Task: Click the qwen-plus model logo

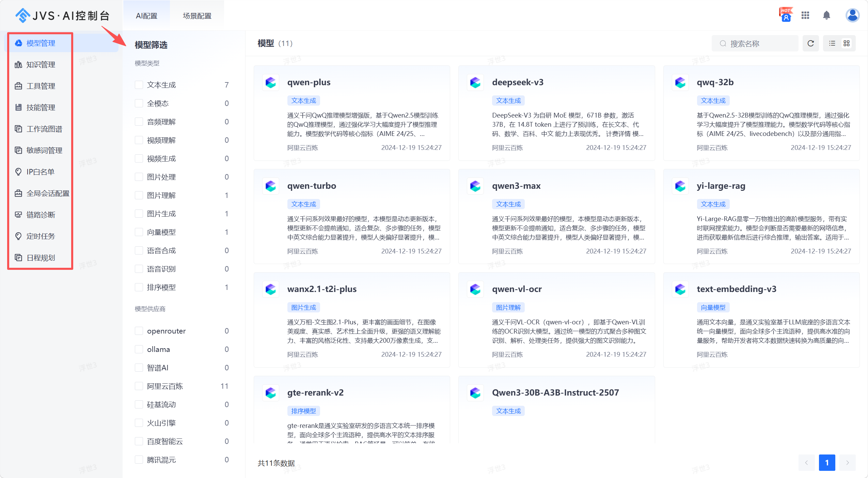Action: pos(271,82)
